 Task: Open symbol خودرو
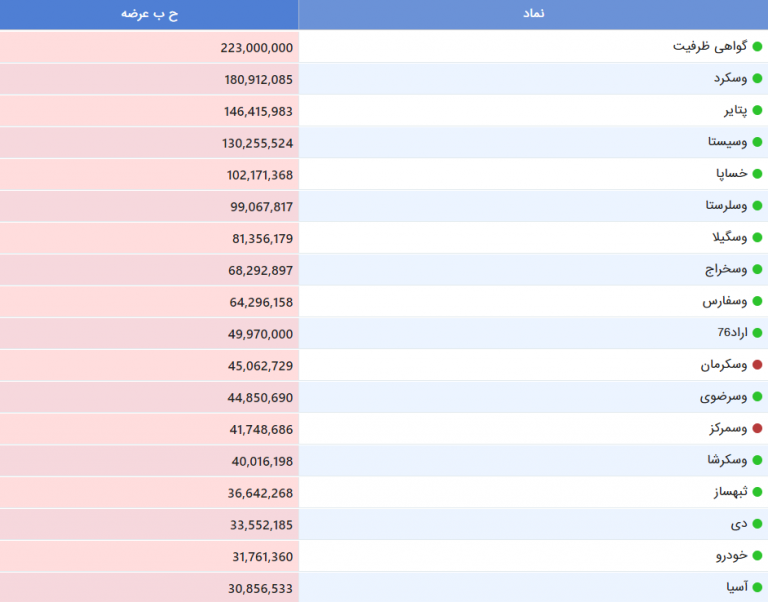(x=732, y=556)
